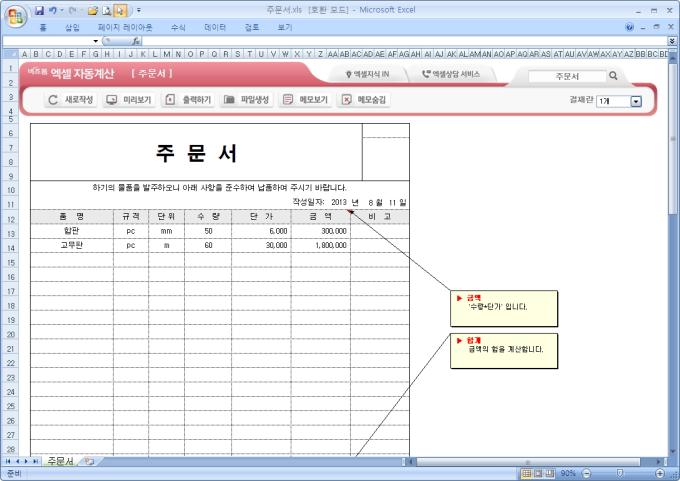
Task: Switch to Normal view in status bar
Action: point(526,473)
